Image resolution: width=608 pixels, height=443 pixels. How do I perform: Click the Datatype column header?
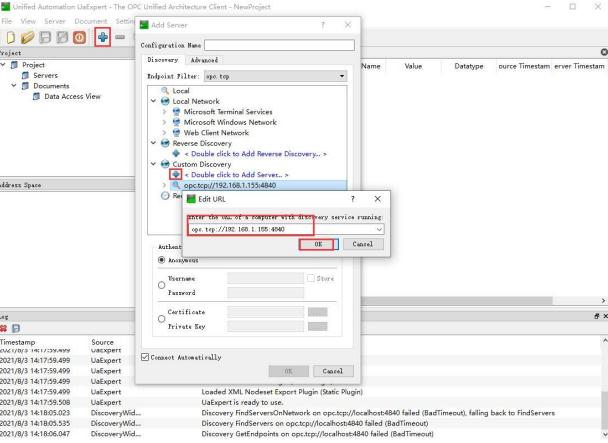(x=469, y=66)
